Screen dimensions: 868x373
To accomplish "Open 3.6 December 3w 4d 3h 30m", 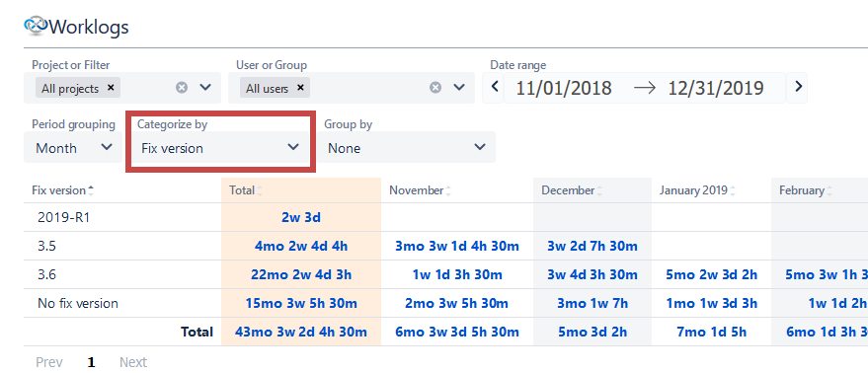I will click(x=592, y=274).
